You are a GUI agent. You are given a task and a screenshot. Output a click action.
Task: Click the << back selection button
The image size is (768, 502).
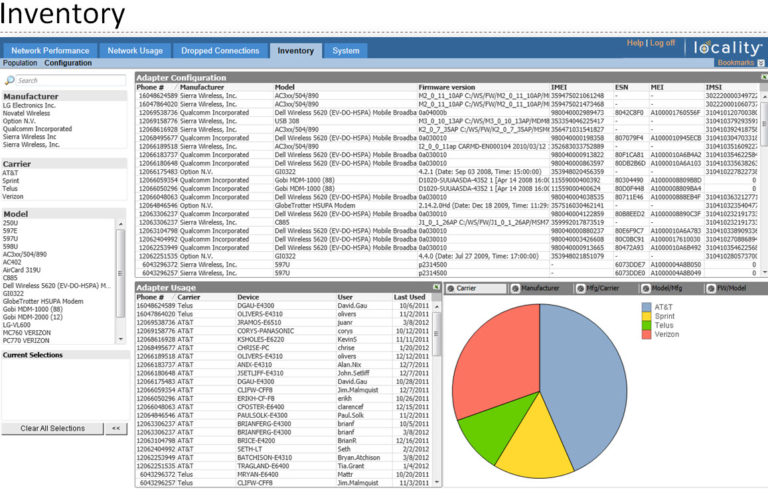pos(116,428)
